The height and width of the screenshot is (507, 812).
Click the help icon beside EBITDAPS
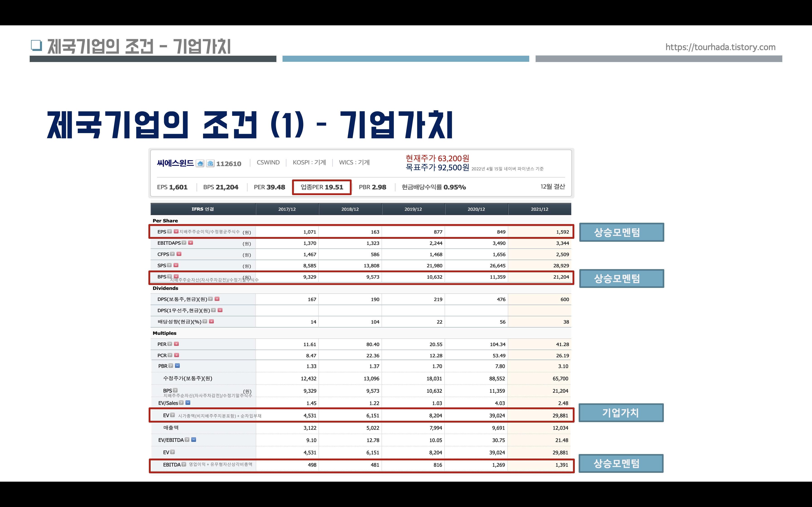click(x=184, y=243)
